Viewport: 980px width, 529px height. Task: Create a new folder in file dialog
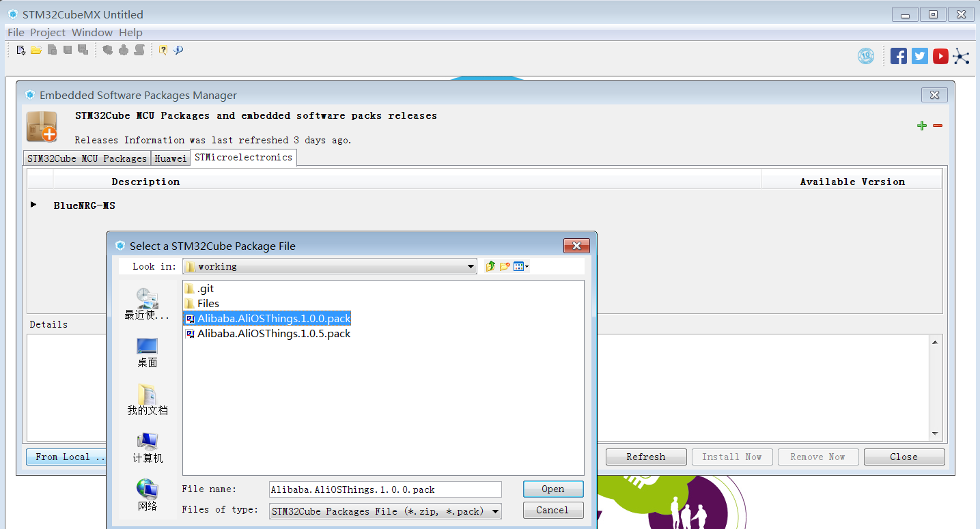point(505,266)
